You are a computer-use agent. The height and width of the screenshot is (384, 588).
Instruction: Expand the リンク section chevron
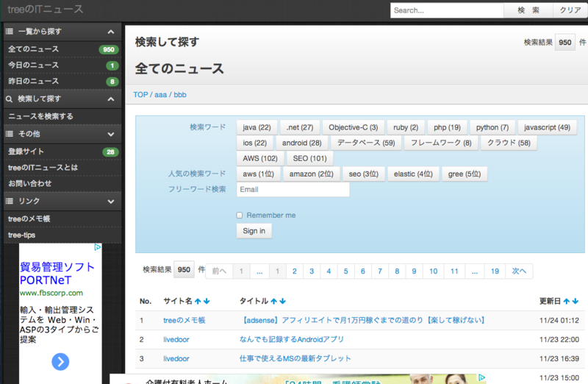coord(111,202)
